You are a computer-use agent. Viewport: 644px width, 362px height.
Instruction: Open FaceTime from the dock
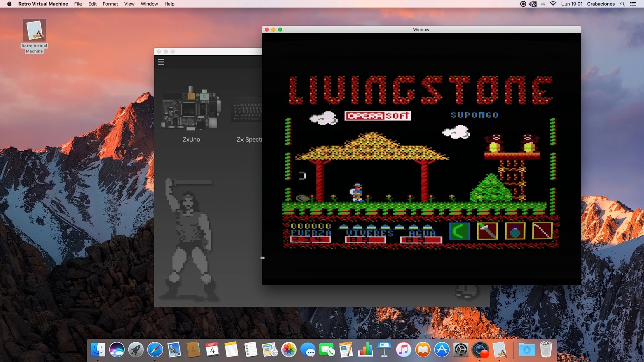tap(327, 349)
